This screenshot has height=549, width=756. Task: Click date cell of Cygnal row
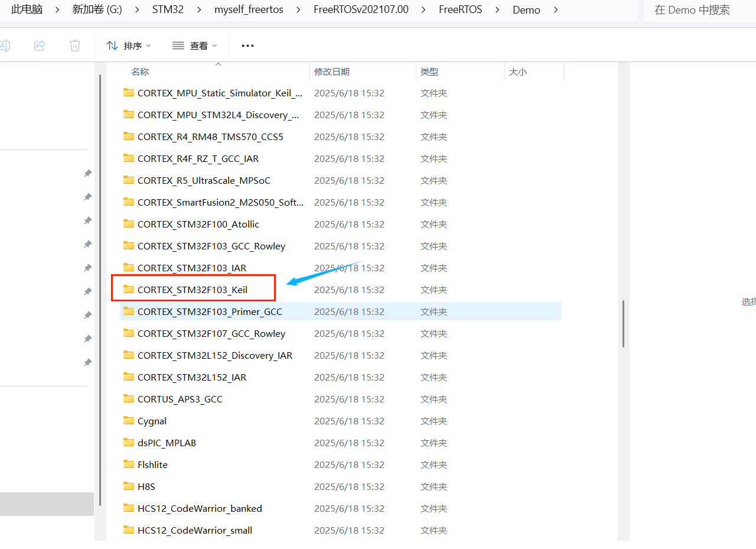(349, 421)
